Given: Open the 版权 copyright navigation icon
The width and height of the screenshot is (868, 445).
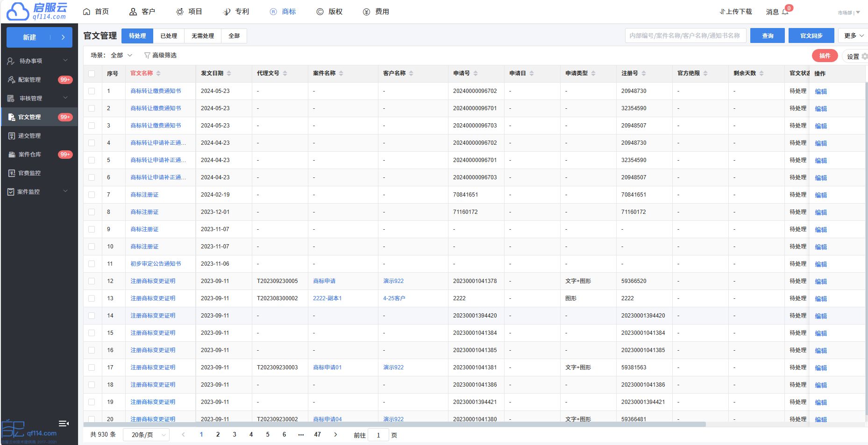Looking at the screenshot, I should (320, 12).
